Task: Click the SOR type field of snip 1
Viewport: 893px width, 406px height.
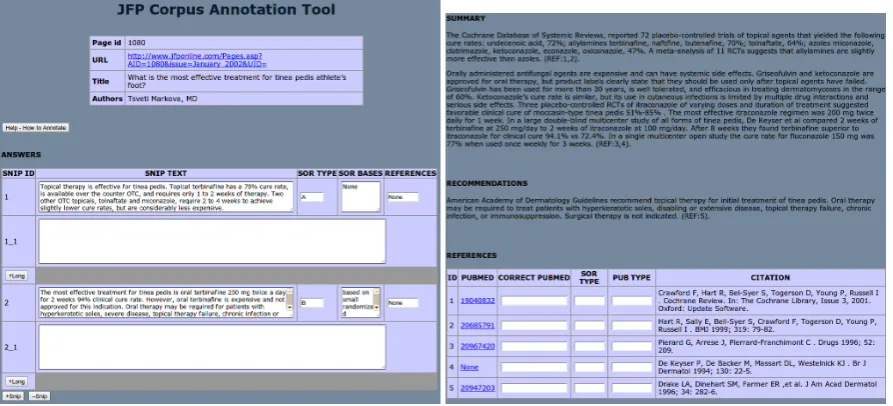Action: pyautogui.click(x=312, y=197)
